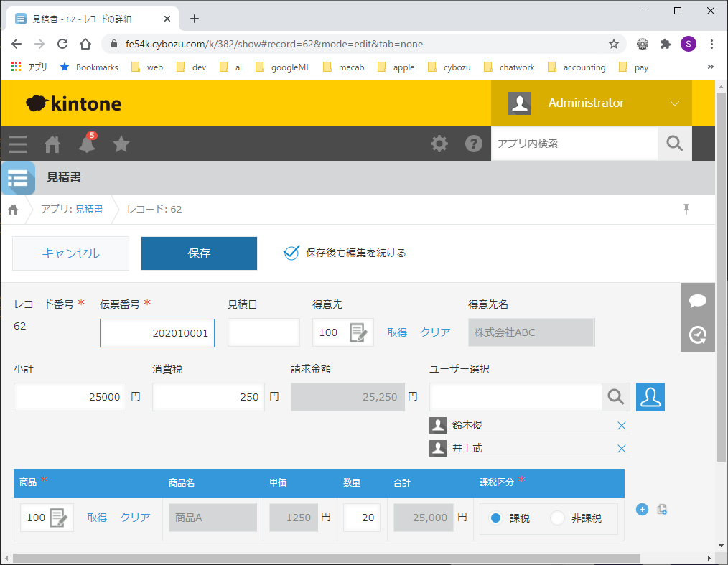Open the favorites star icon in toolbar
This screenshot has width=728, height=565.
pos(121,144)
